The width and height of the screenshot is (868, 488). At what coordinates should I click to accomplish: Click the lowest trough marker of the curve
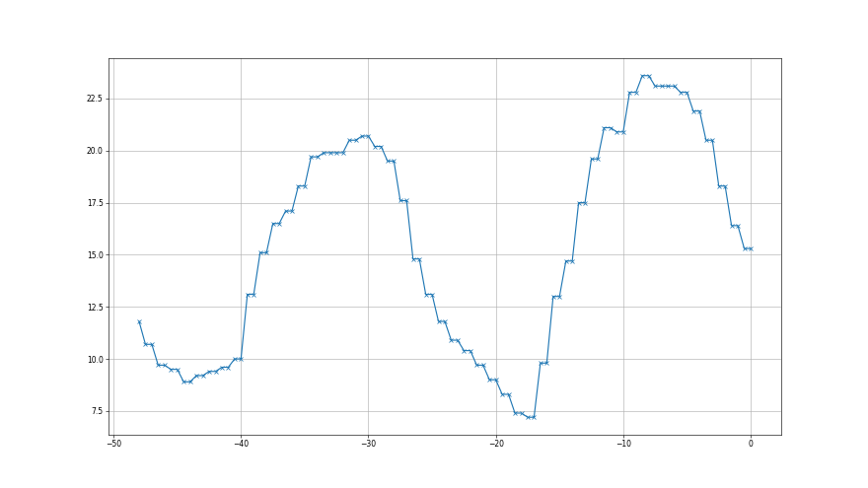pos(529,417)
